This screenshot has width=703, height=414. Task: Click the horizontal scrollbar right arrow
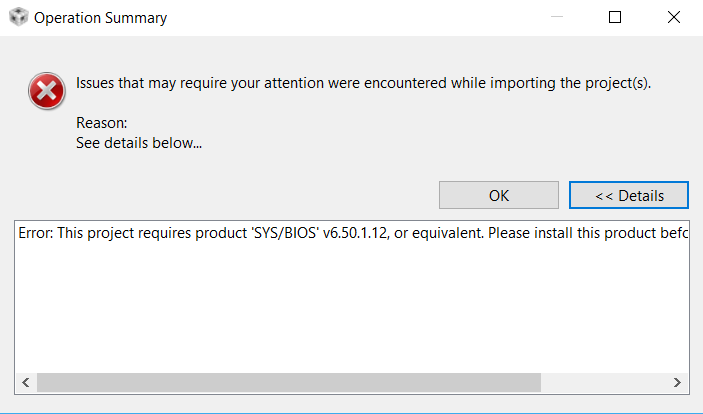677,383
